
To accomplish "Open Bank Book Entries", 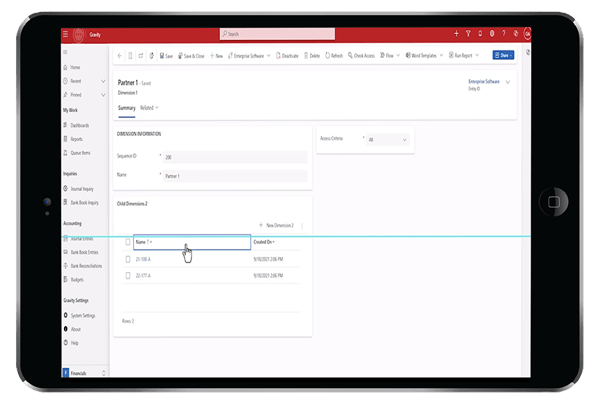I will [x=81, y=253].
